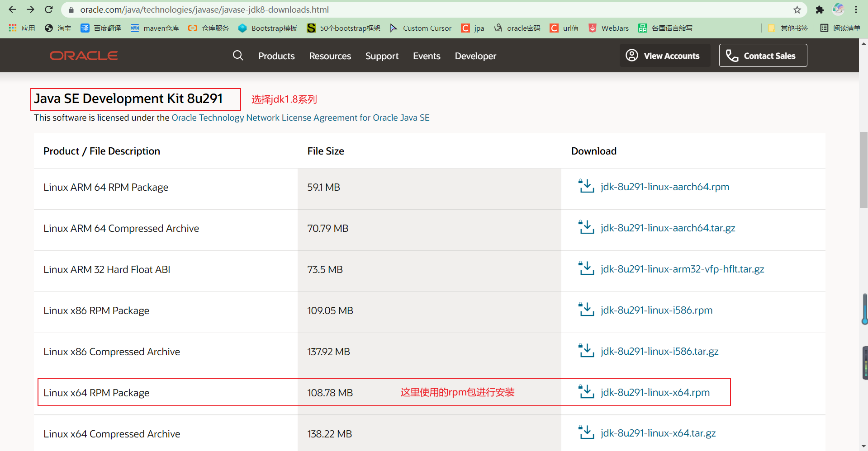Open the Products menu
Viewport: 868px width, 451px height.
pyautogui.click(x=276, y=56)
